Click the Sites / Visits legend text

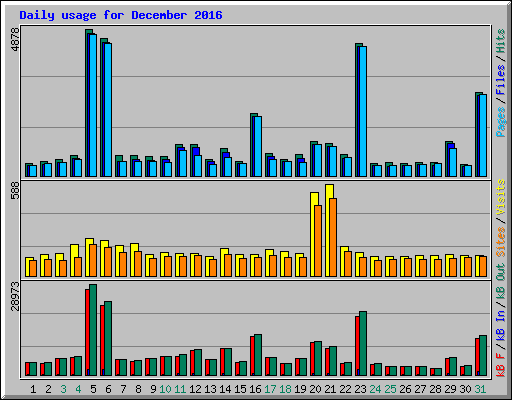pos(501,218)
